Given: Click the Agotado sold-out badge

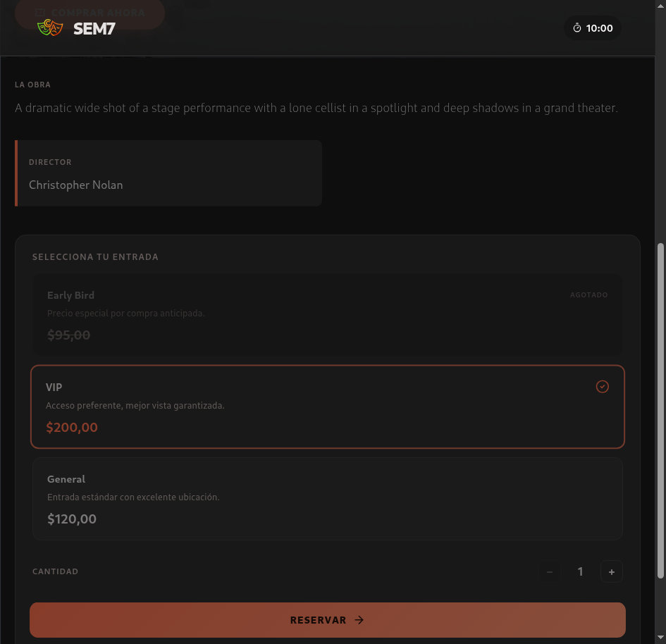Looking at the screenshot, I should pos(588,295).
